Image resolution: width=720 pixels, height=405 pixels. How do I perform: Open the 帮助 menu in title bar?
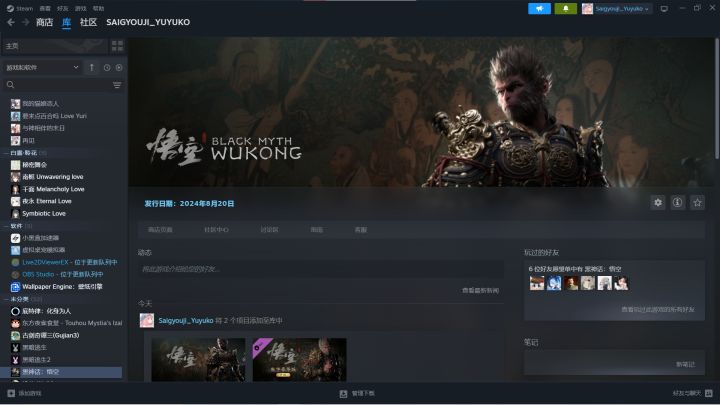click(x=98, y=8)
